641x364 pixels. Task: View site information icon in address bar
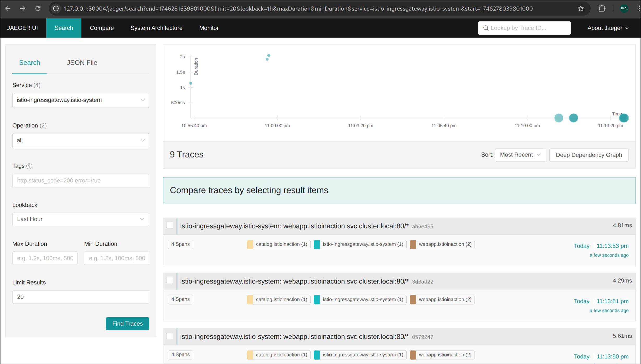(56, 9)
